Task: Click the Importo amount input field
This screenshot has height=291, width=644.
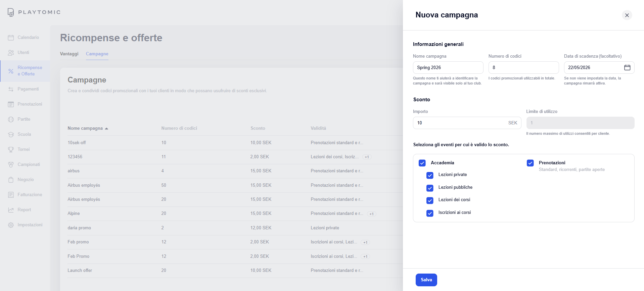Action: coord(460,123)
